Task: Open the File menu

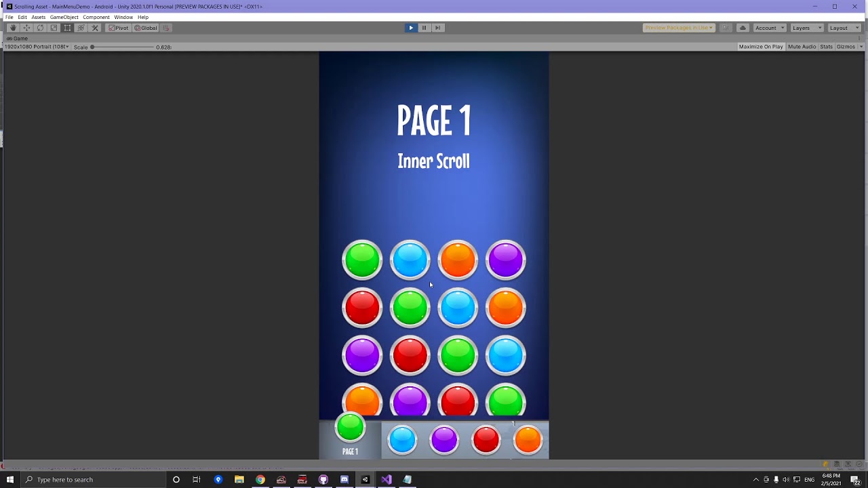Action: click(9, 17)
